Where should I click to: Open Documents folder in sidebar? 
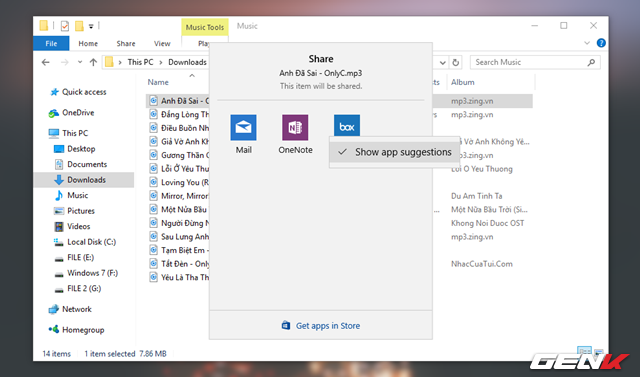pyautogui.click(x=81, y=164)
